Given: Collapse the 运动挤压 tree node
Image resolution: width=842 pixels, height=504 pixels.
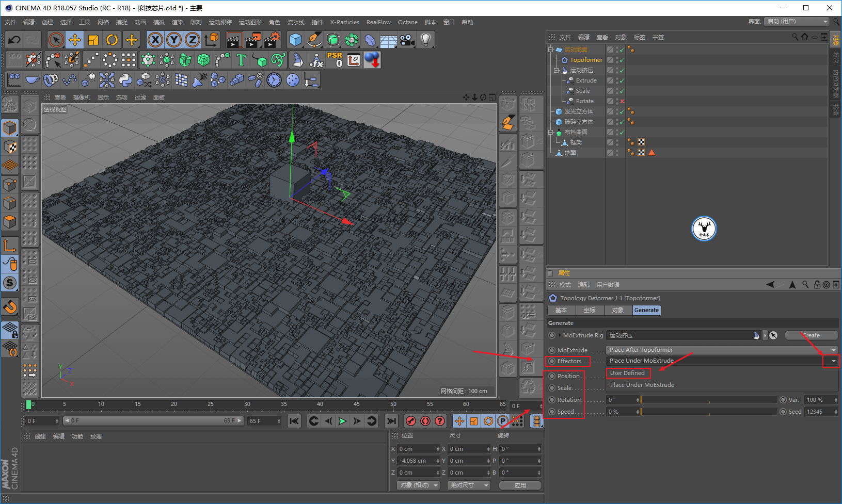Looking at the screenshot, I should pos(557,70).
